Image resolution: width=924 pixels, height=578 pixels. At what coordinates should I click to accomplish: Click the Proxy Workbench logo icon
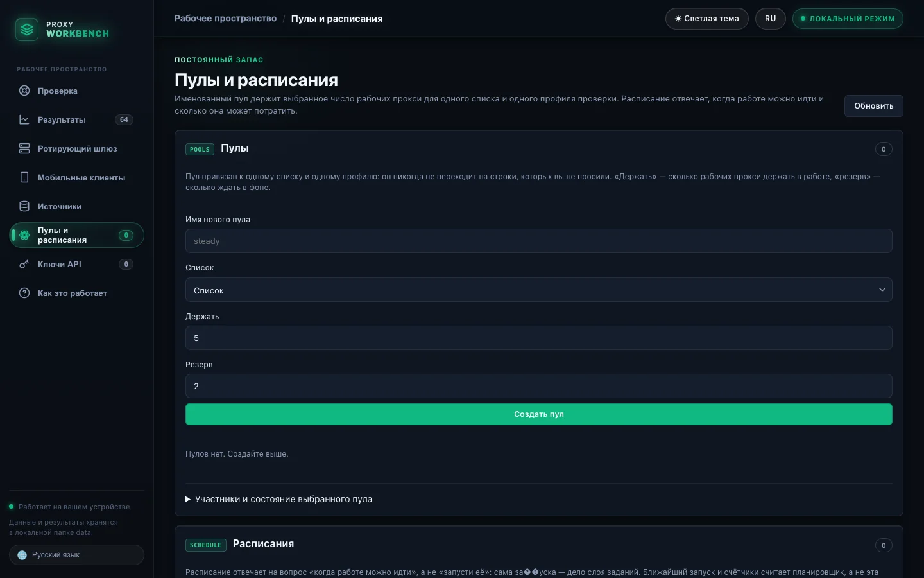27,29
